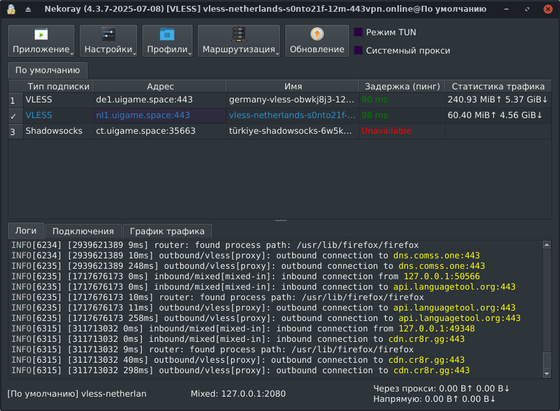Expand the Приложение dropdown arrow

(x=72, y=54)
